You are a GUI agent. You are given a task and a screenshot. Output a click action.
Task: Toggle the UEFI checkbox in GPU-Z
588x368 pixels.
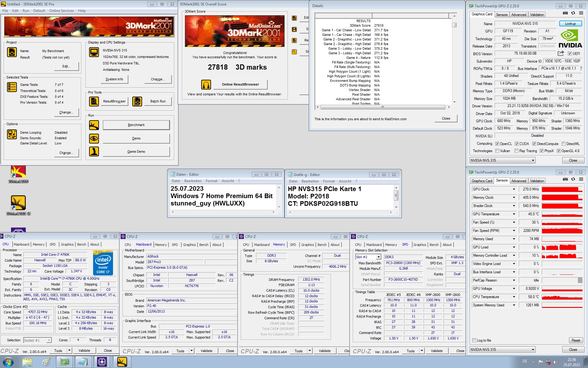(570, 54)
